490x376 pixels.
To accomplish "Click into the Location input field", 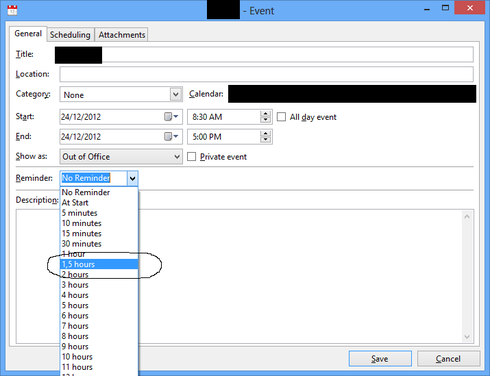I will [x=266, y=74].
